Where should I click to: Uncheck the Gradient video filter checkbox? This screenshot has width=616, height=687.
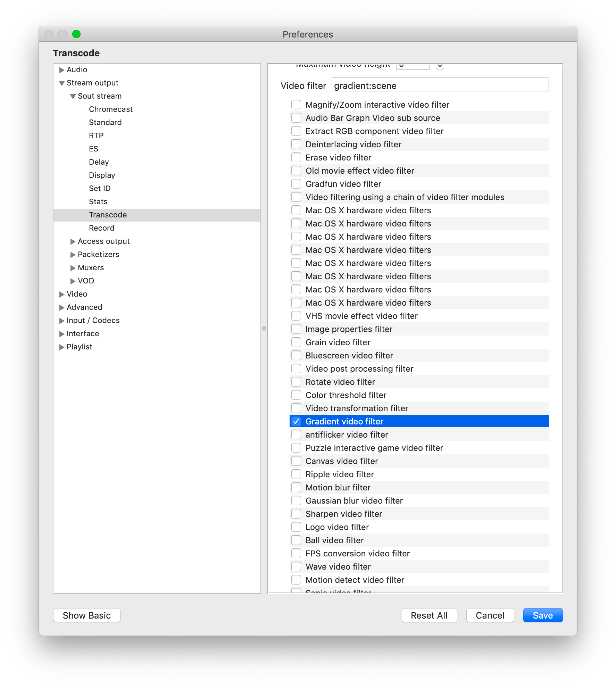(x=296, y=421)
